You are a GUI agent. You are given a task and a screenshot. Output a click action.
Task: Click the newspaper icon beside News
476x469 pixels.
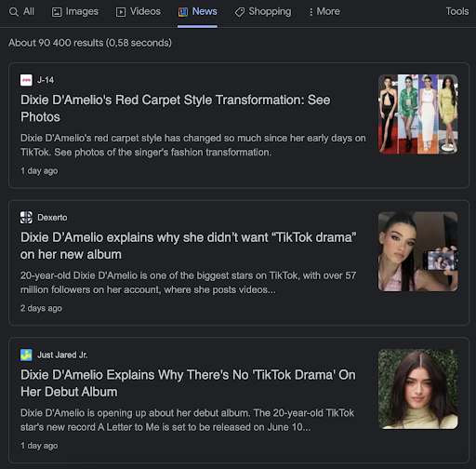coord(183,12)
